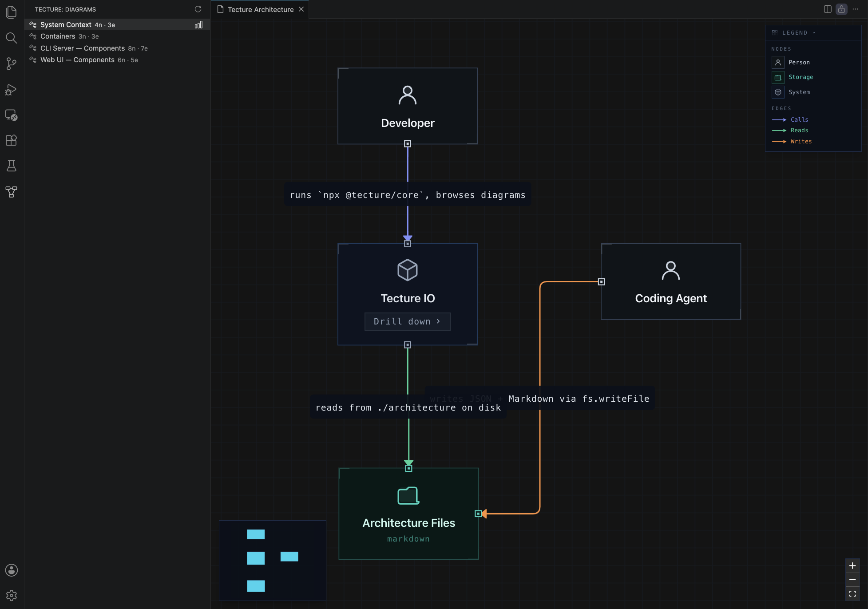
Task: Refresh the Tecture diagrams list
Action: 198,9
